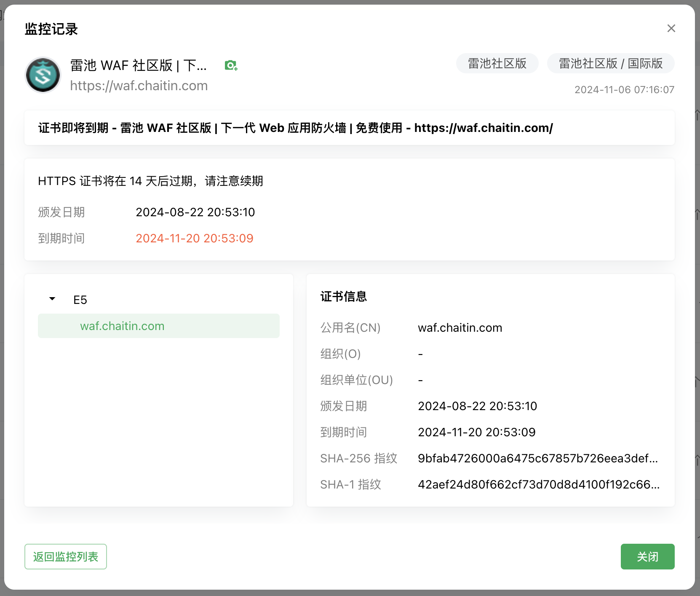Click the 公用名(CN) value waf.chaitin.com
Viewport: 700px width, 596px height.
point(460,328)
